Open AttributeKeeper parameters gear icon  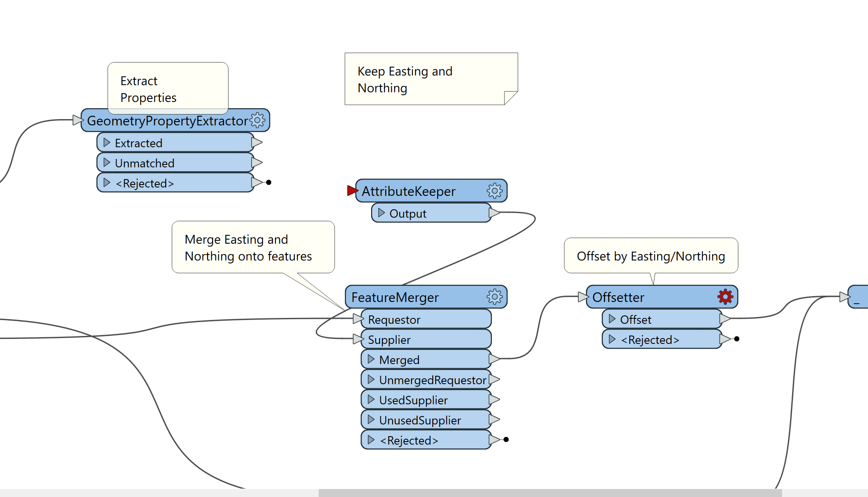[495, 191]
